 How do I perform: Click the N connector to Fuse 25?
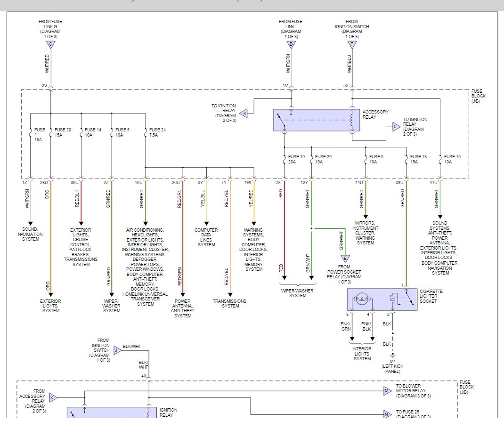(x=387, y=414)
